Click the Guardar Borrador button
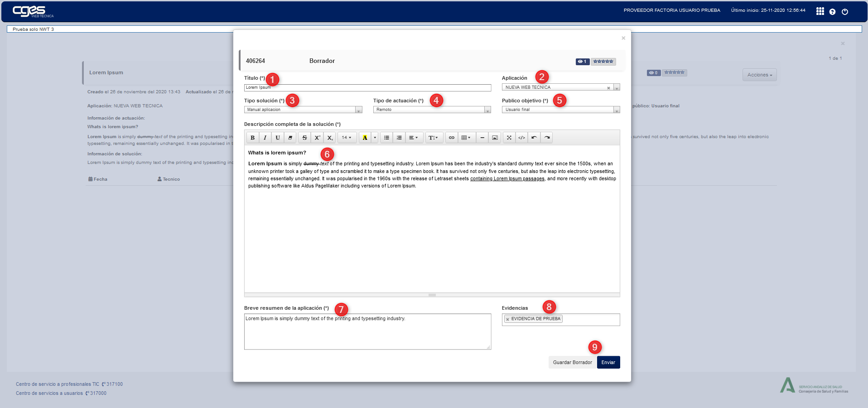868x408 pixels. click(572, 362)
